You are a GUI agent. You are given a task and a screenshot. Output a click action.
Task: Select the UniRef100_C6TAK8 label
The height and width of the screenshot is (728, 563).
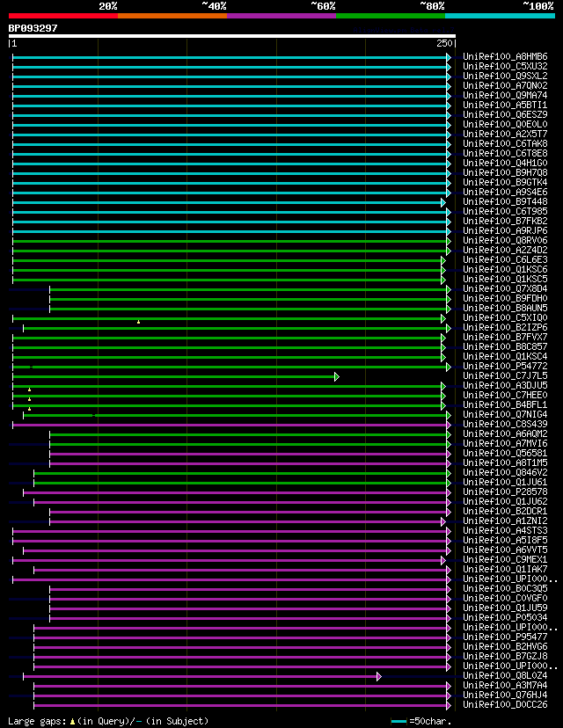click(505, 144)
